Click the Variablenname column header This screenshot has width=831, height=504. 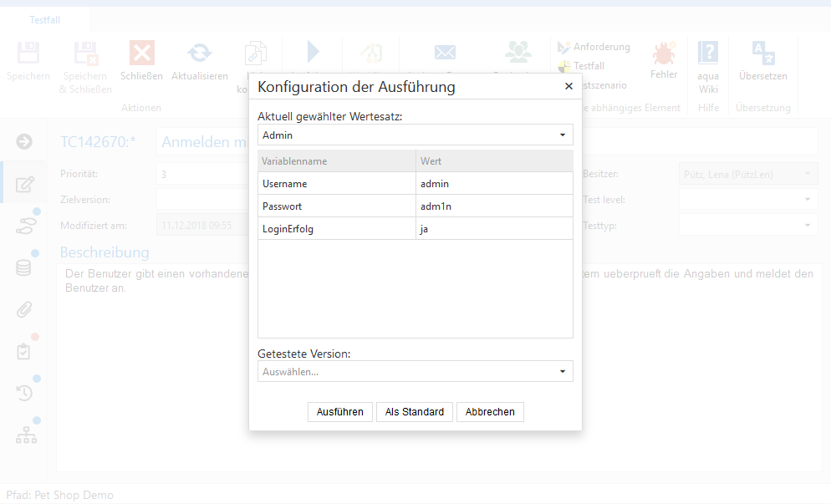336,160
